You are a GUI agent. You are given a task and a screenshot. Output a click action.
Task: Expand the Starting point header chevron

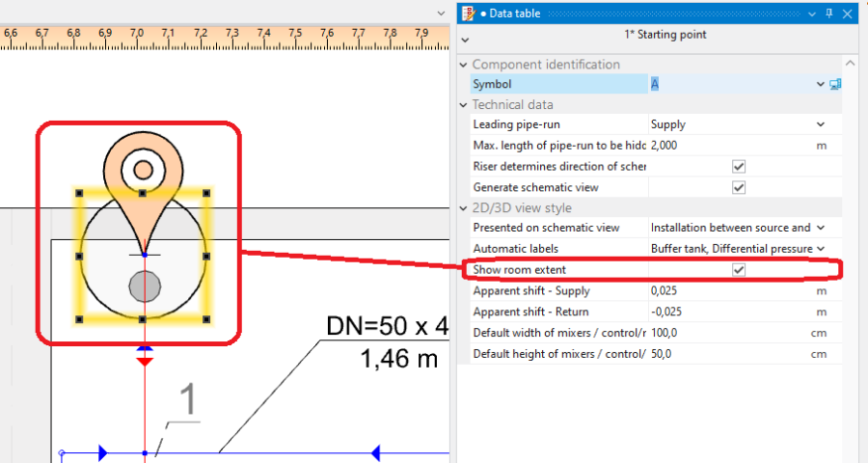click(465, 40)
